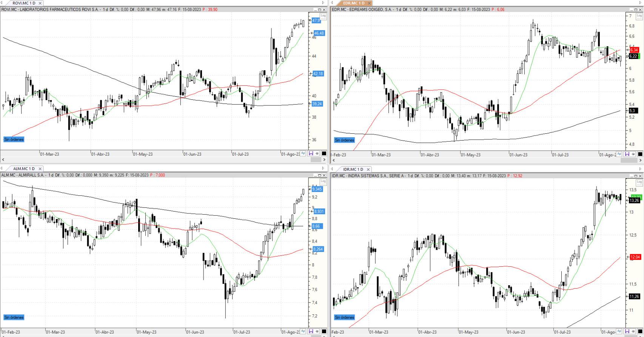Select the ROVI.MC 1 D tab

[x=24, y=3]
